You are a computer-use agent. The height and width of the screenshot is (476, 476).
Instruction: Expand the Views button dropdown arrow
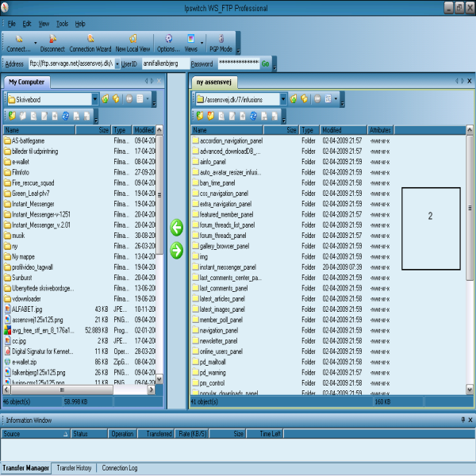[x=202, y=43]
